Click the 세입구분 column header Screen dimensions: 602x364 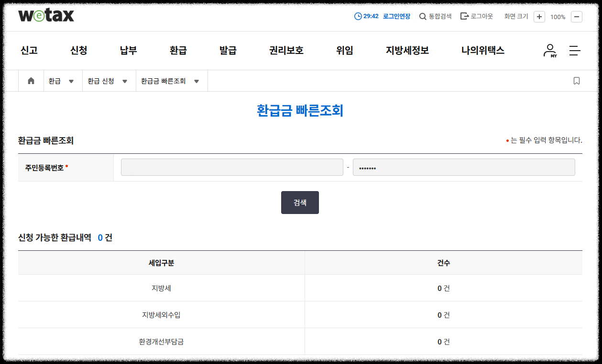(x=161, y=263)
